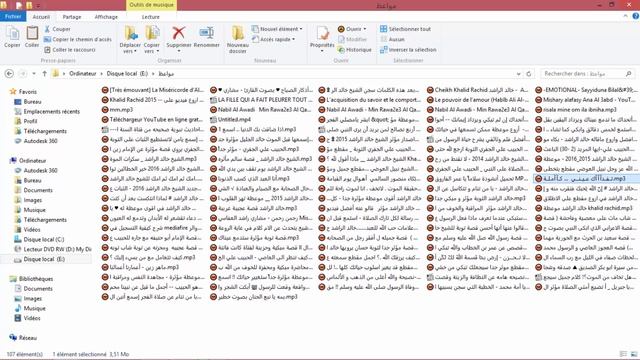640x360 pixels.
Task: Click Ordinateur in the address bar
Action: pos(82,73)
